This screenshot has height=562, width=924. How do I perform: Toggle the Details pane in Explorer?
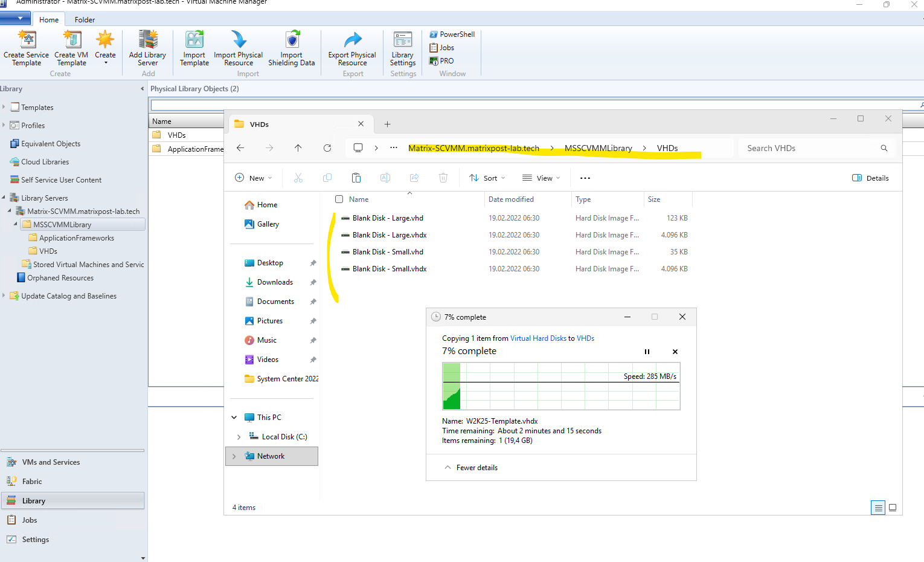(x=870, y=178)
